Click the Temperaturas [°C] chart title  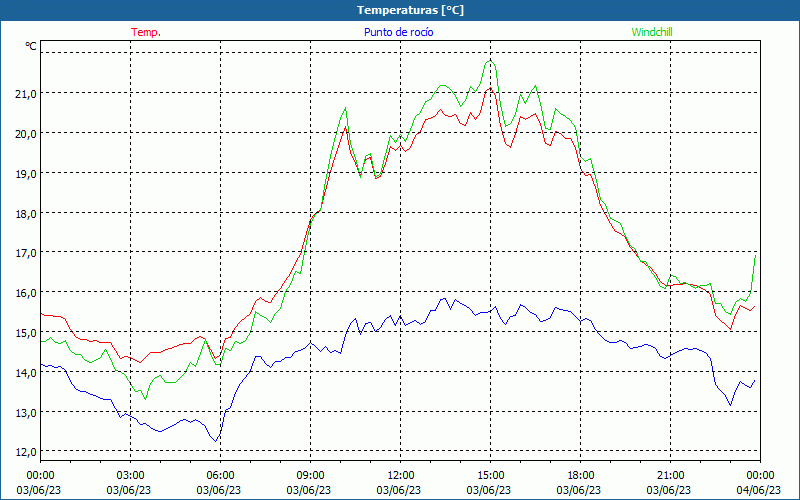[x=410, y=10]
